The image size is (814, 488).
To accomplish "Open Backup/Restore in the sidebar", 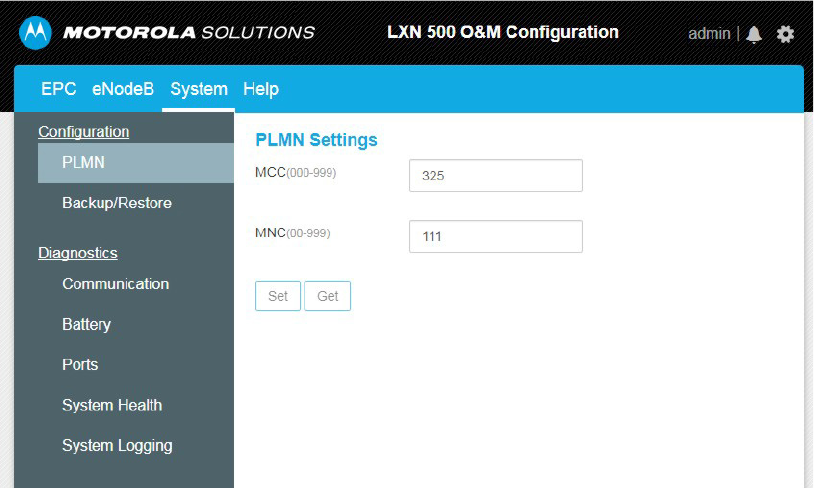I will (x=117, y=202).
